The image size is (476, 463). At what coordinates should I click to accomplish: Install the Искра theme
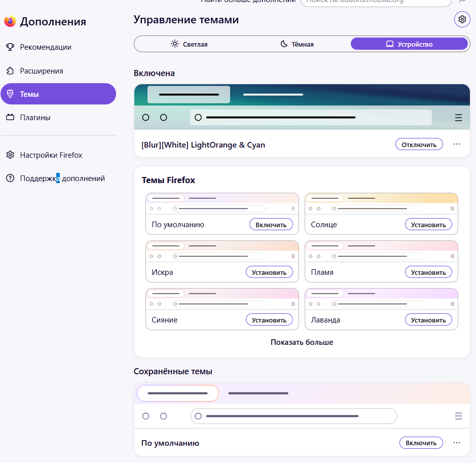pyautogui.click(x=269, y=272)
